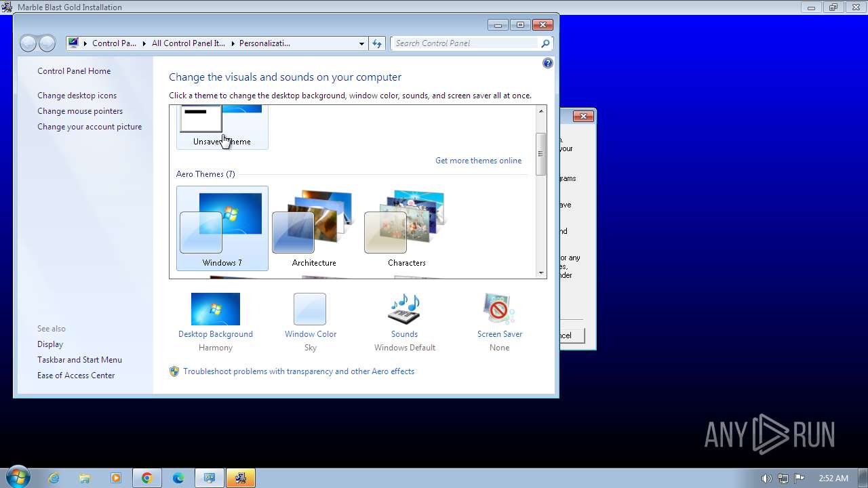
Task: Expand the All Control Panel Items breadcrumb arrow
Action: pyautogui.click(x=233, y=43)
